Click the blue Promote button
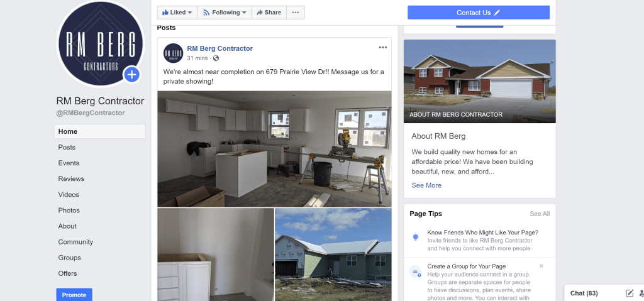 [74, 295]
